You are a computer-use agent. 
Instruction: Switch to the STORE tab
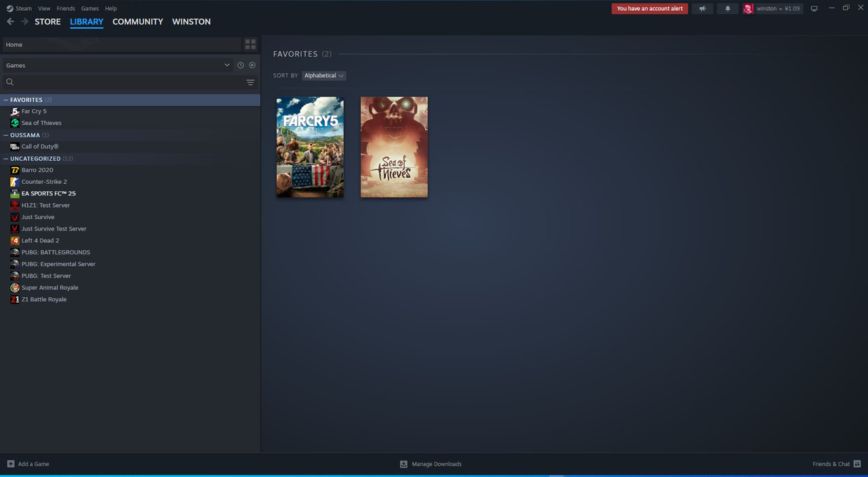47,22
